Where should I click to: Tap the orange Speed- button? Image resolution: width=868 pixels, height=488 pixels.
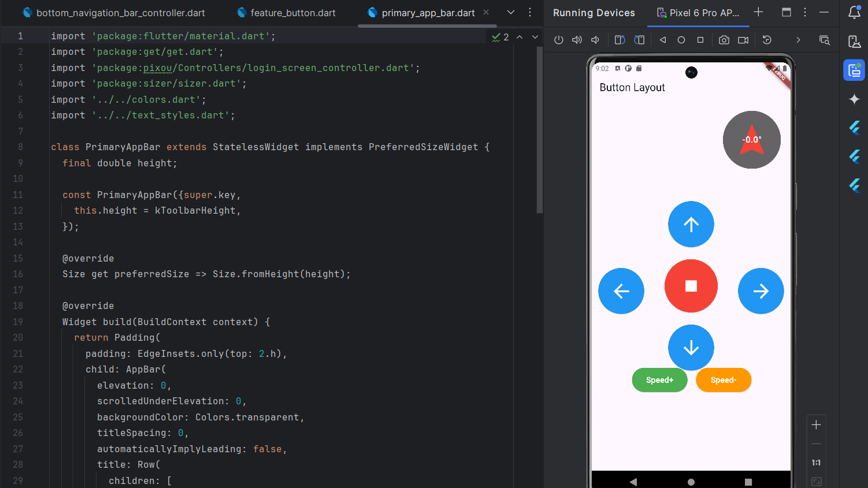724,380
